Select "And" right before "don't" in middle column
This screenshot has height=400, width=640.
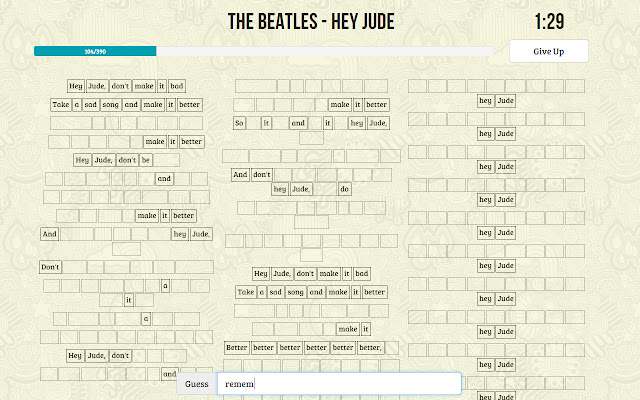click(240, 174)
